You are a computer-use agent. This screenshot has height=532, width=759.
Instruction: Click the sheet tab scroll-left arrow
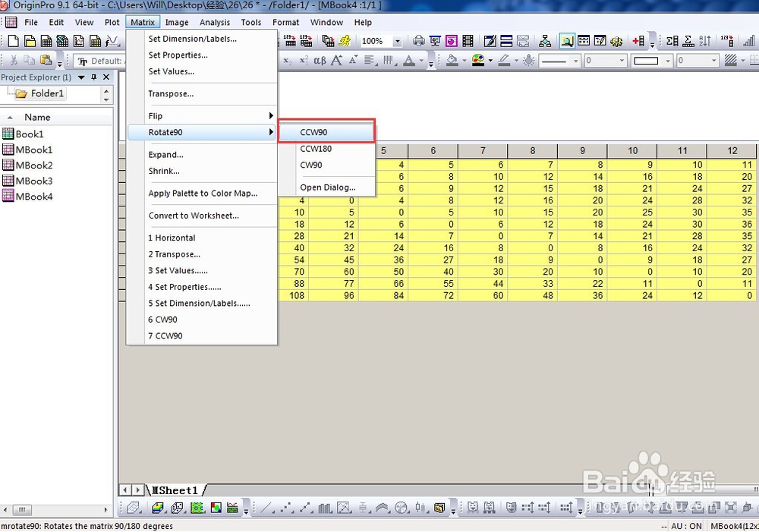coord(125,490)
